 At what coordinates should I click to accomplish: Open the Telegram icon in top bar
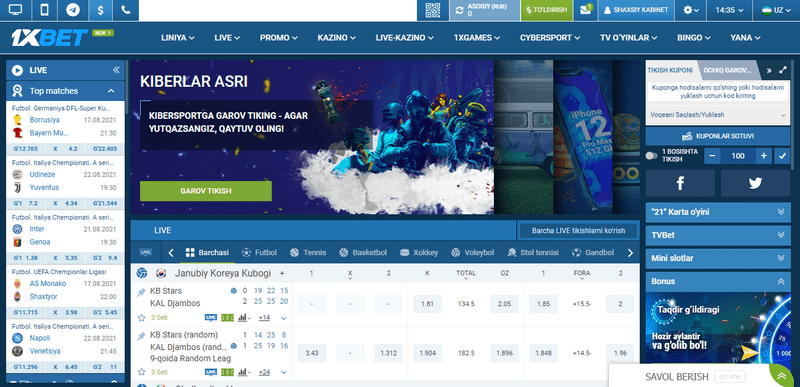(73, 10)
